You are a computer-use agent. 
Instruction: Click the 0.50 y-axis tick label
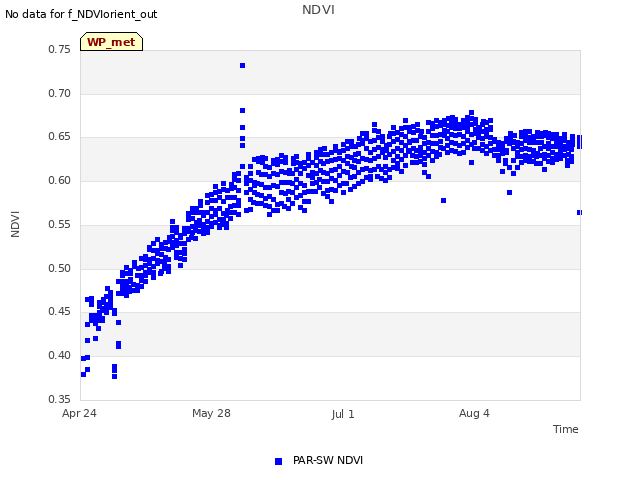[x=60, y=269]
